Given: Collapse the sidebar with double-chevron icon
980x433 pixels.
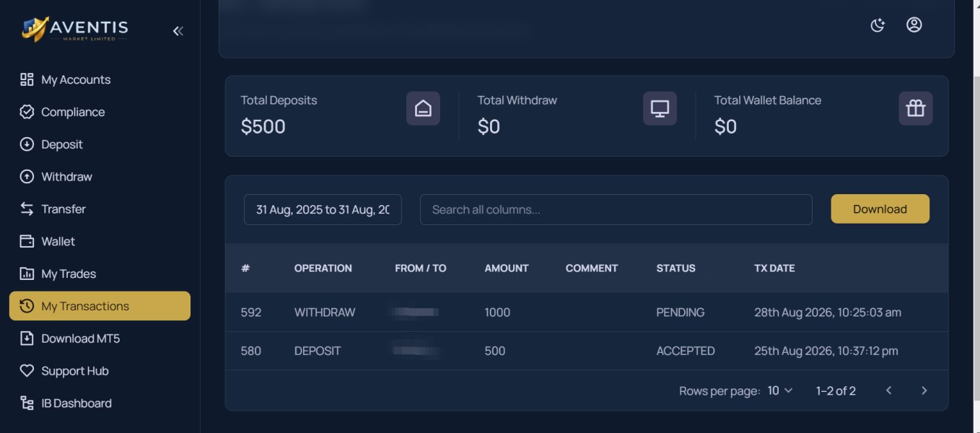Looking at the screenshot, I should point(178,31).
